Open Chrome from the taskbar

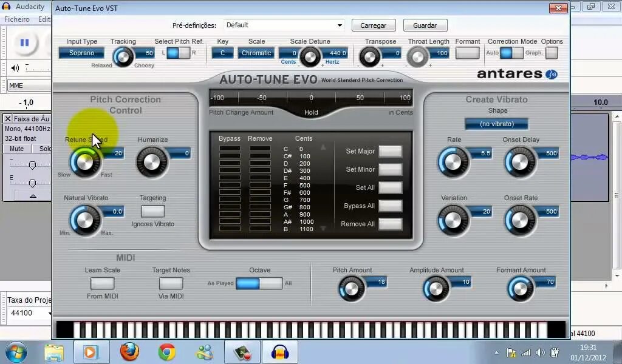pos(166,352)
